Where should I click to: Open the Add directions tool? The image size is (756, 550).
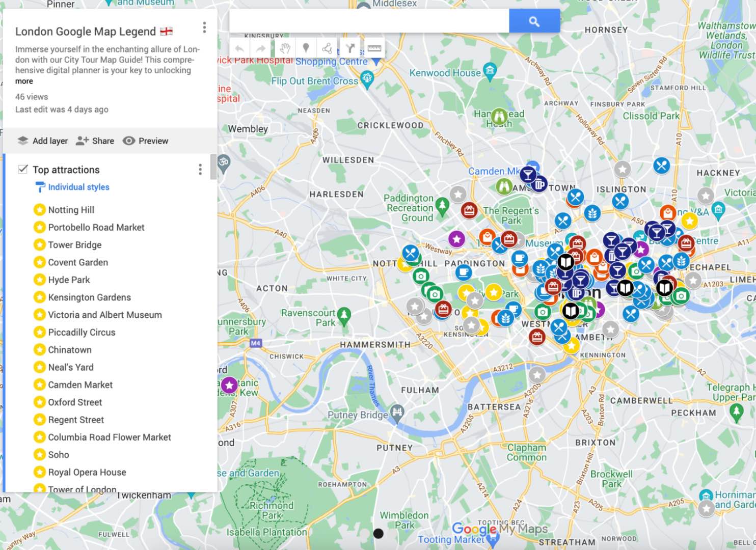(x=350, y=48)
